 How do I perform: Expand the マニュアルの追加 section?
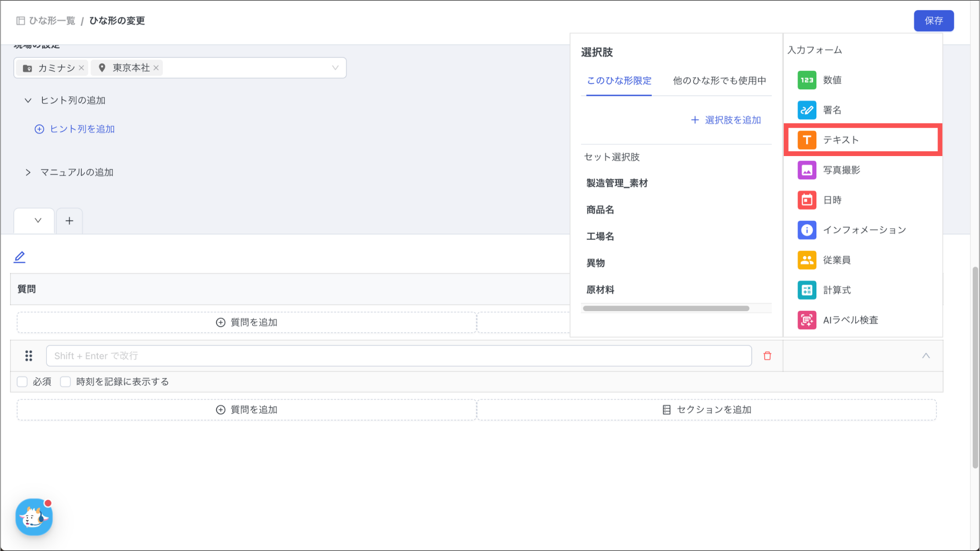click(28, 172)
